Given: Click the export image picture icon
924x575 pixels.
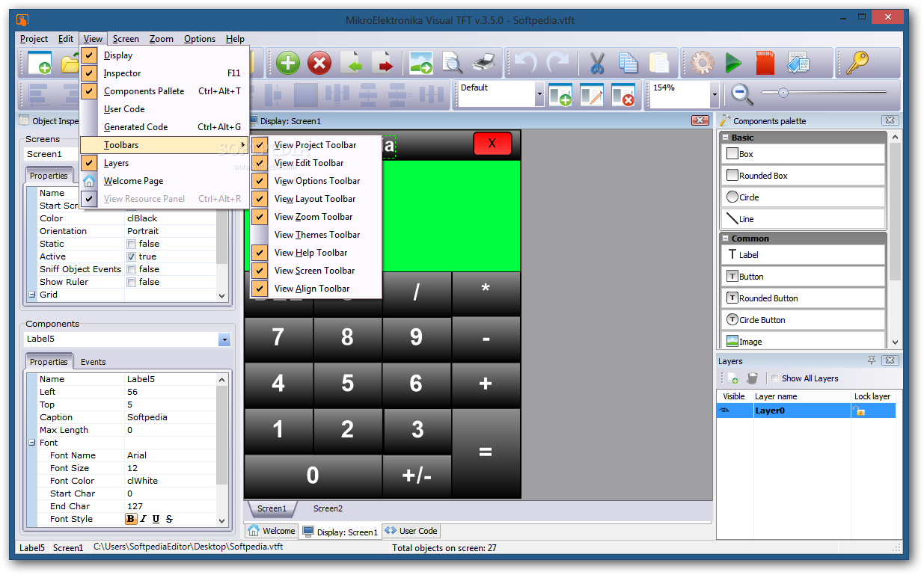Looking at the screenshot, I should pyautogui.click(x=421, y=63).
